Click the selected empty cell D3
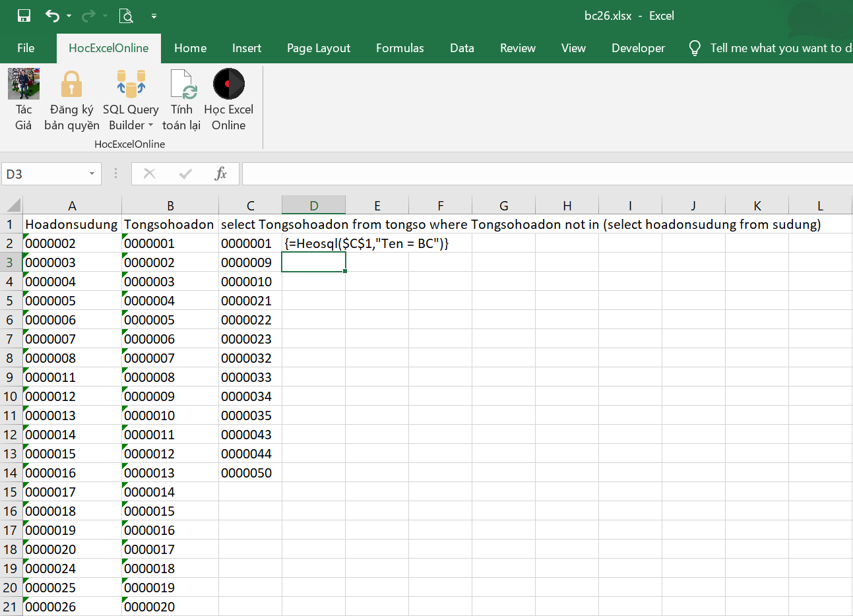The height and width of the screenshot is (616, 853). (x=314, y=262)
